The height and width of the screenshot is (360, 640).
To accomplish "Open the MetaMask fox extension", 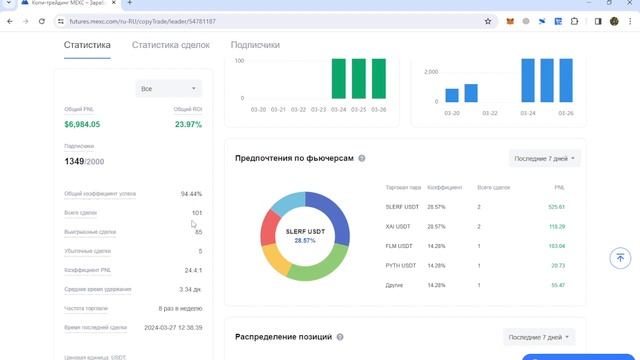I will [510, 21].
